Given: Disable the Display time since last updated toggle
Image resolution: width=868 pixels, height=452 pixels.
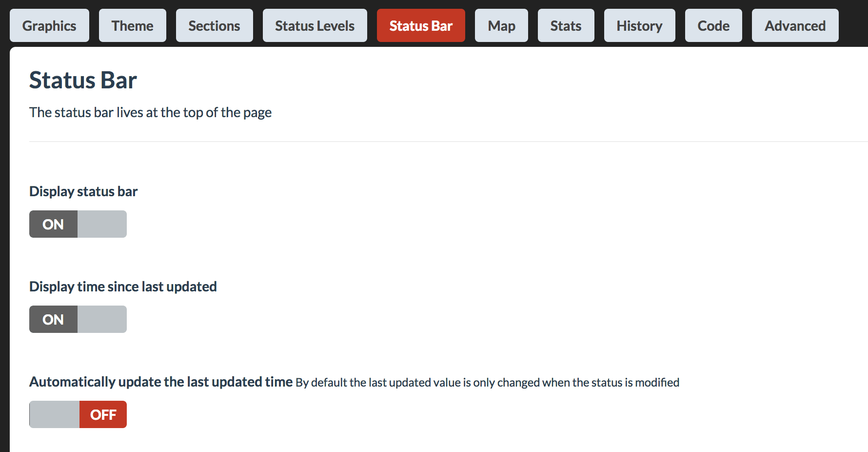Looking at the screenshot, I should pos(102,319).
